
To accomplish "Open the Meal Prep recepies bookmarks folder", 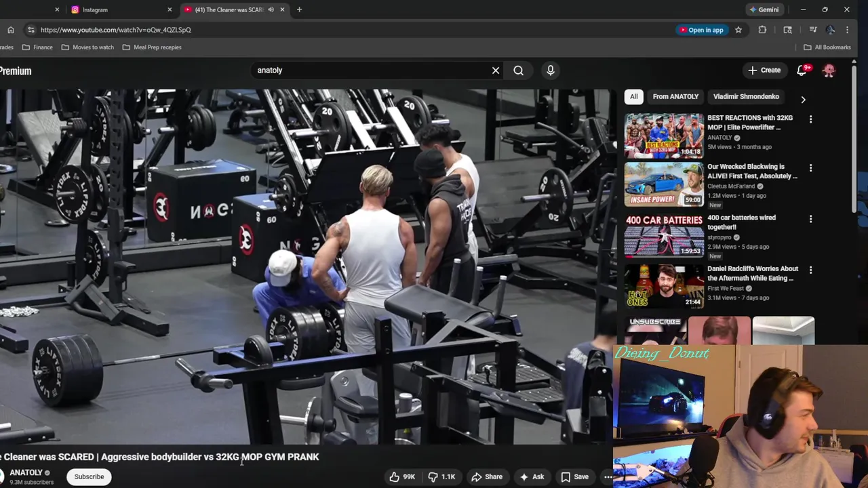I will pyautogui.click(x=152, y=47).
